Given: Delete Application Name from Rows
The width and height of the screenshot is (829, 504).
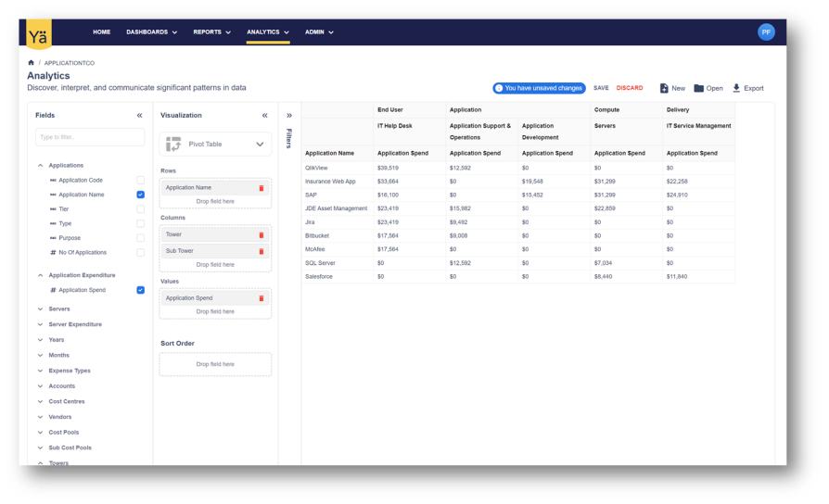Looking at the screenshot, I should tap(261, 188).
